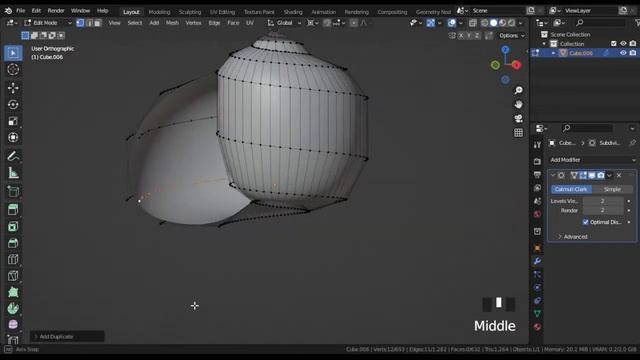Select the Knife tool
640x360 pixels.
click(13, 276)
